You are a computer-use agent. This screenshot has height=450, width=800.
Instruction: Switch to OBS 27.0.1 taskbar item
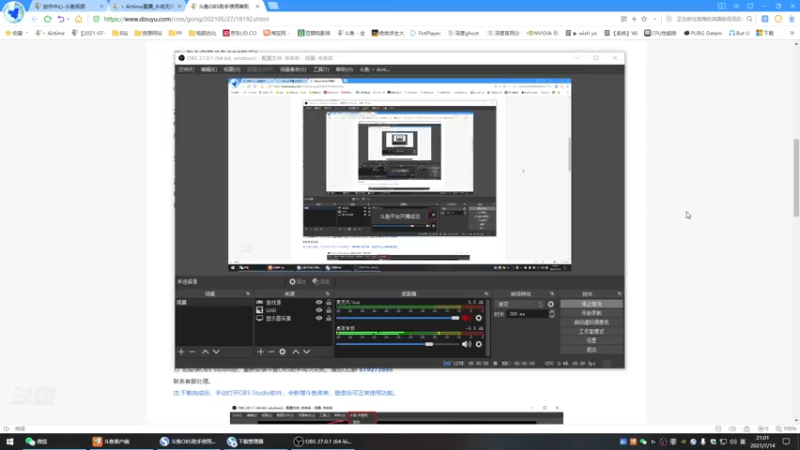tap(322, 441)
